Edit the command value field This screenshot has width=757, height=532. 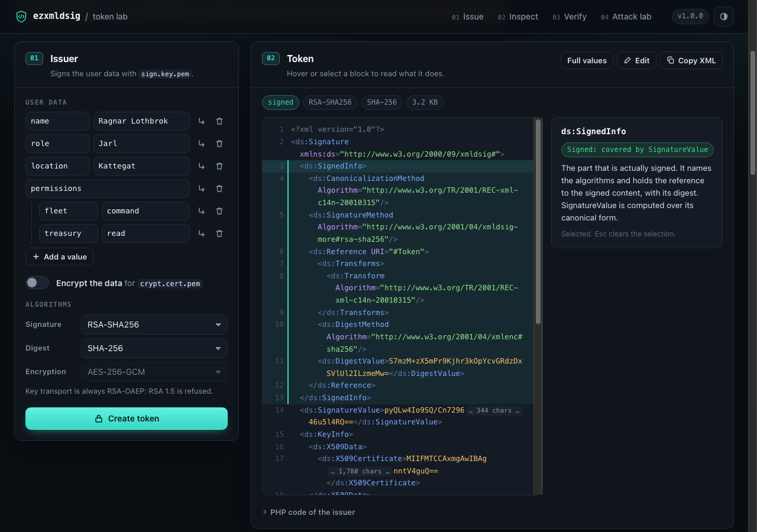(145, 211)
